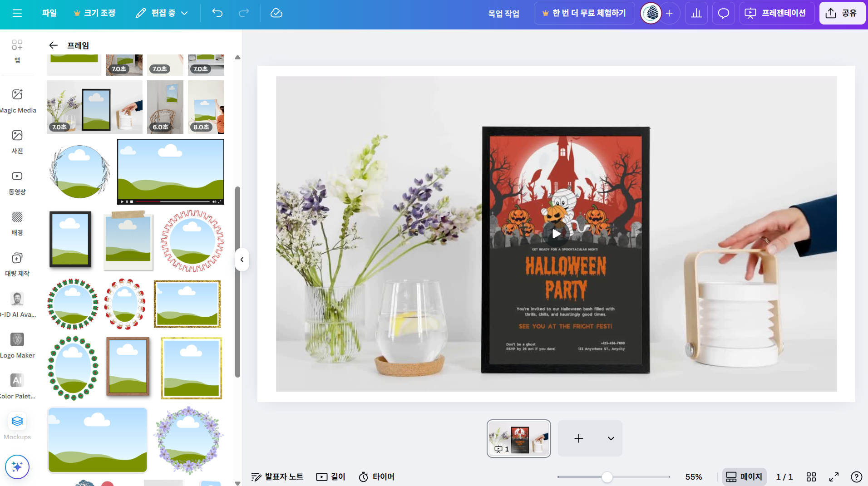The image size is (868, 486).
Task: Launch the Canva magic assistant sparkle
Action: (17, 466)
